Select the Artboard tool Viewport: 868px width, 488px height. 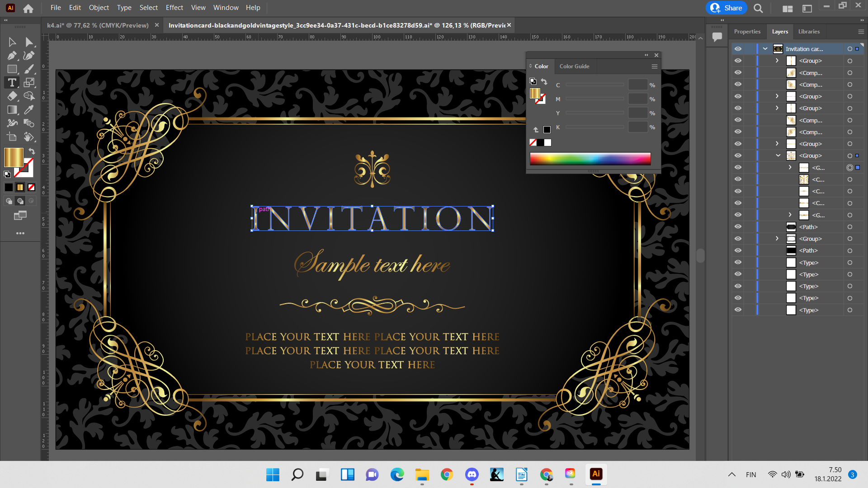[x=12, y=136]
